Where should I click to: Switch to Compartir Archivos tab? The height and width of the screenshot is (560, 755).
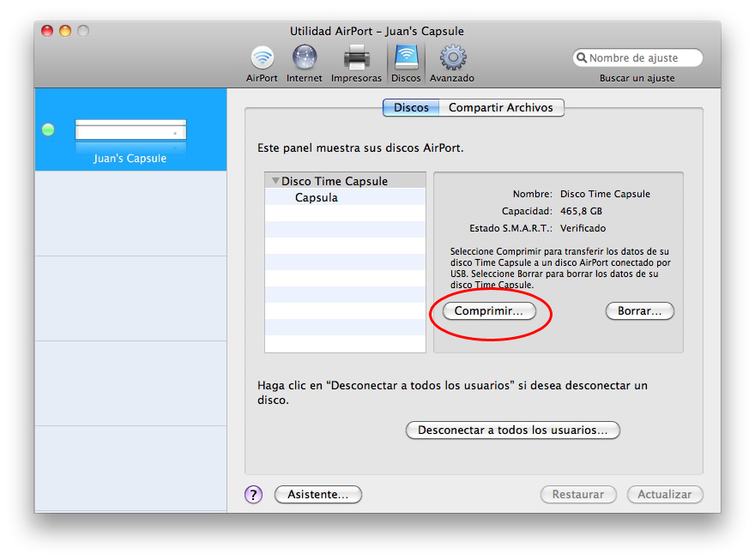point(501,107)
